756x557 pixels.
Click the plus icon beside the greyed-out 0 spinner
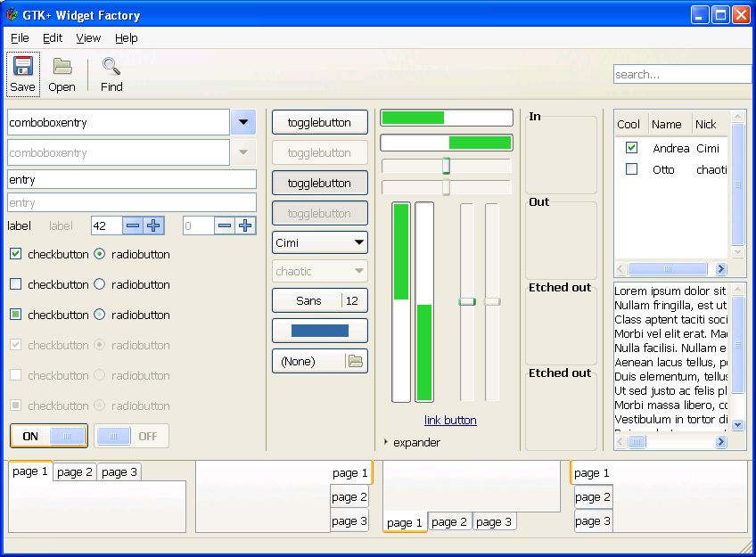pos(245,225)
